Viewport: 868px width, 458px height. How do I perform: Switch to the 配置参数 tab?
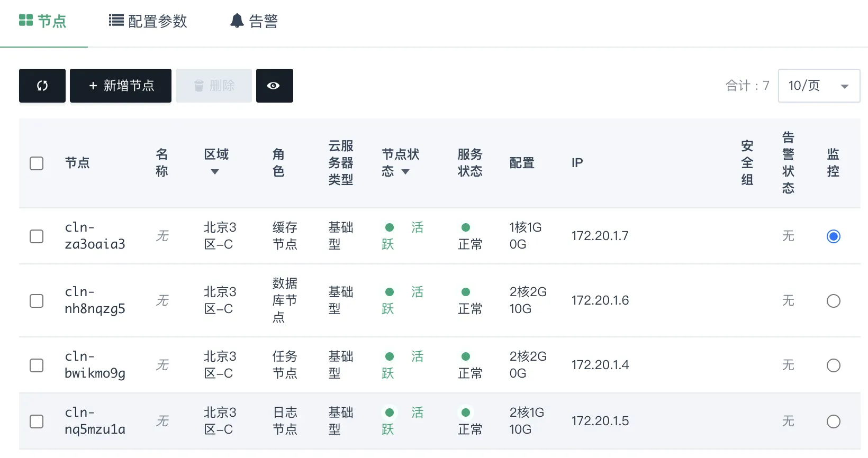(x=148, y=21)
